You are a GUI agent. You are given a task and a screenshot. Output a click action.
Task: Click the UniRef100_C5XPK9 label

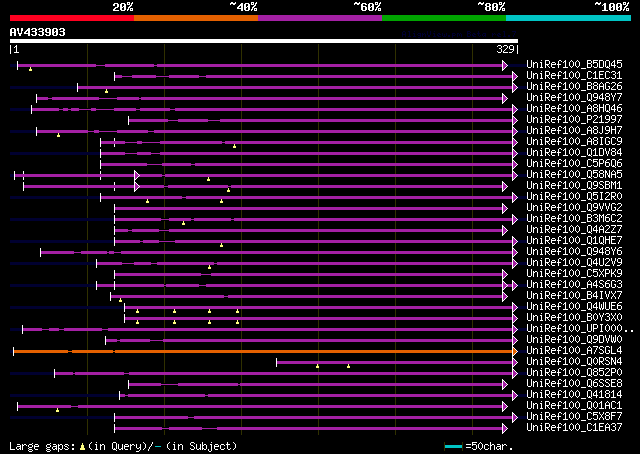coord(574,274)
